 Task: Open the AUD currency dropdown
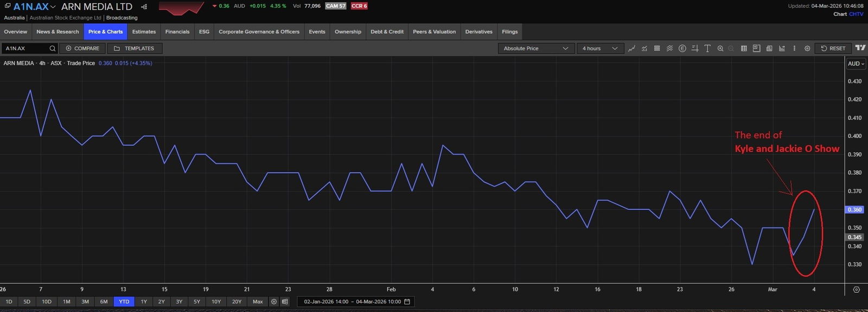856,63
